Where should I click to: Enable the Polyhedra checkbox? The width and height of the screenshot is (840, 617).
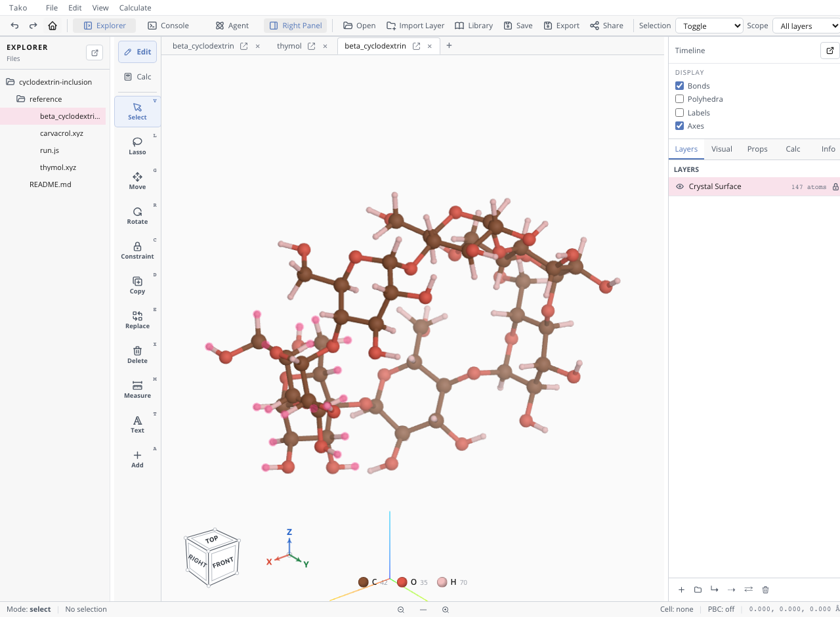click(679, 99)
